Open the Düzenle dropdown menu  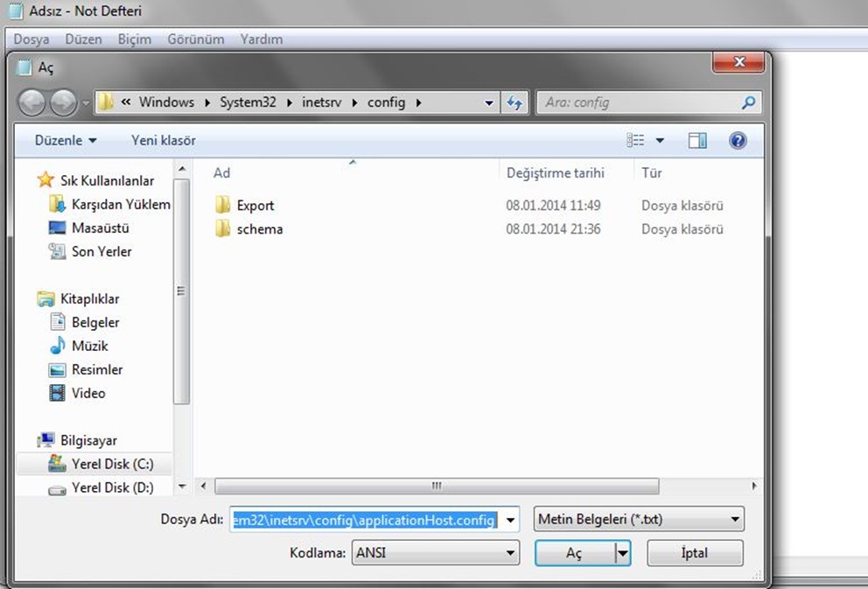click(66, 141)
